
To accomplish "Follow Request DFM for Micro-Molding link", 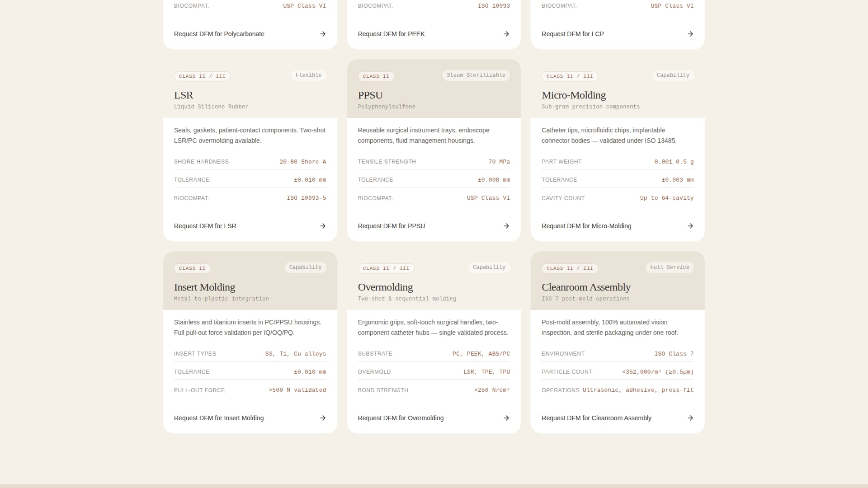I will (x=586, y=226).
